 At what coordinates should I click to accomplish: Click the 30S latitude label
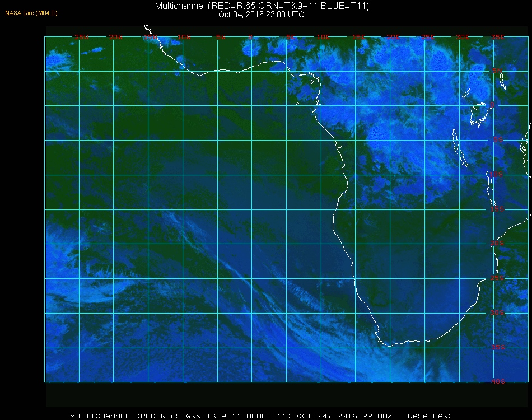(x=497, y=312)
